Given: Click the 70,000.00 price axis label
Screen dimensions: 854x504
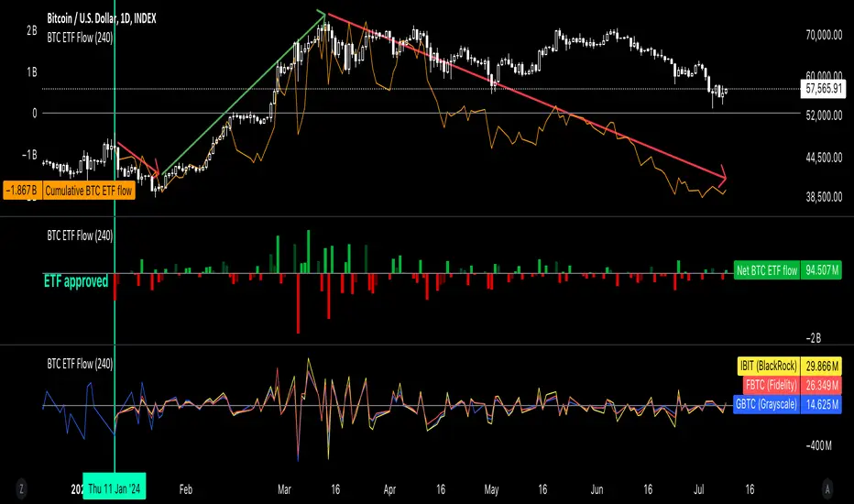Looking at the screenshot, I should coord(824,36).
